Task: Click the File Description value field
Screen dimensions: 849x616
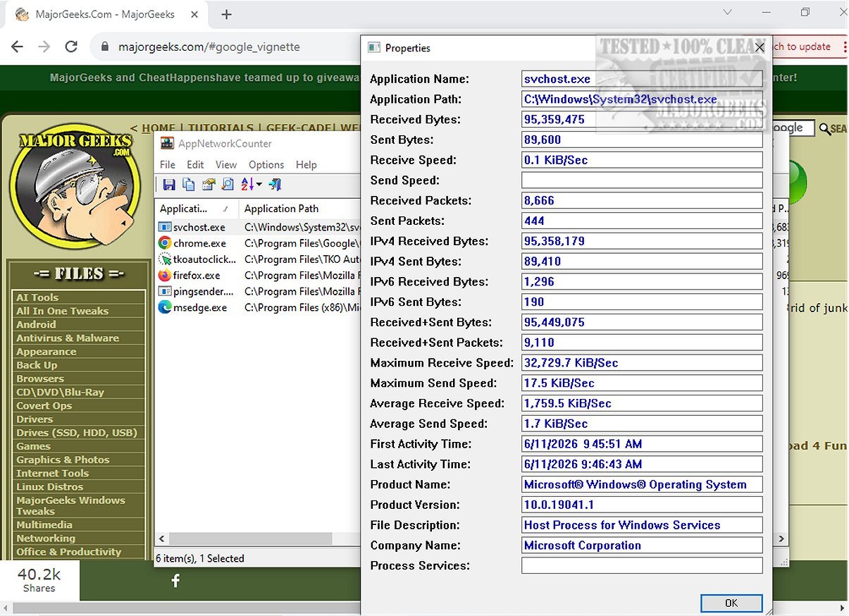Action: coord(642,525)
